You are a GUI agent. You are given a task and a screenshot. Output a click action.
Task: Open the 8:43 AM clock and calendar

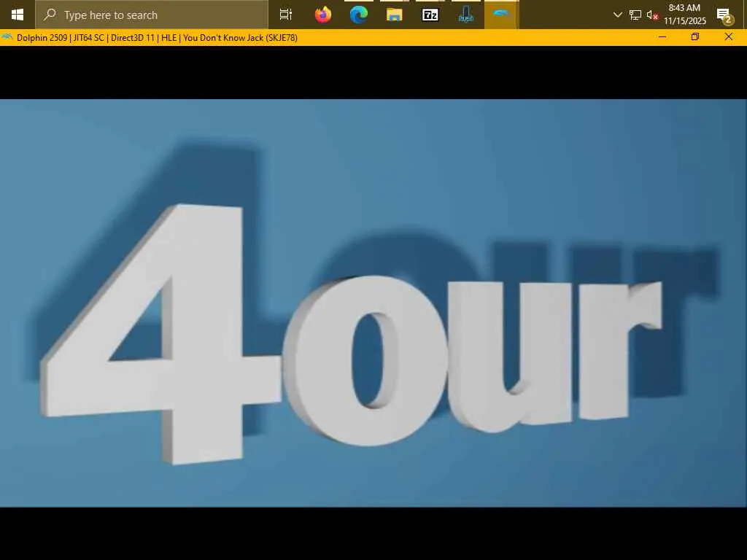pos(684,15)
